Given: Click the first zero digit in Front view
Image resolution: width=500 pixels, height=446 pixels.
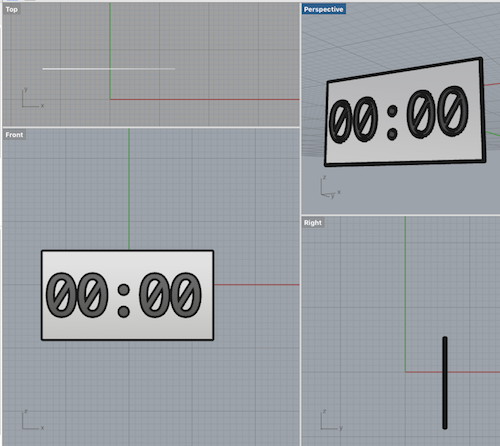Looking at the screenshot, I should click(x=61, y=295).
